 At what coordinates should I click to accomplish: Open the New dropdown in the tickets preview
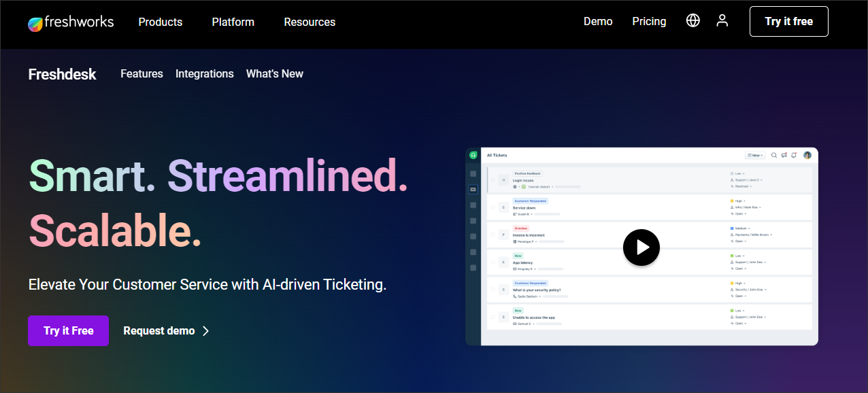755,155
